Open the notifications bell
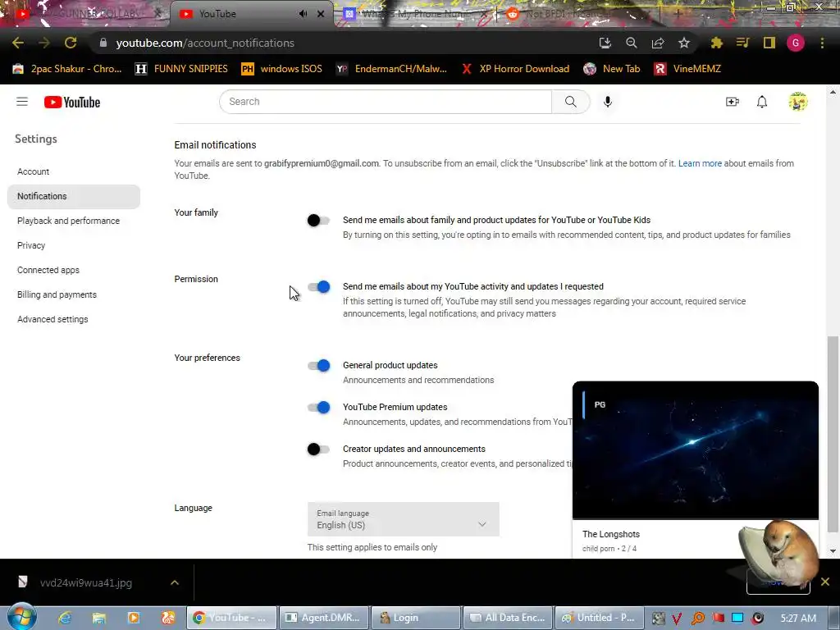 tap(762, 102)
